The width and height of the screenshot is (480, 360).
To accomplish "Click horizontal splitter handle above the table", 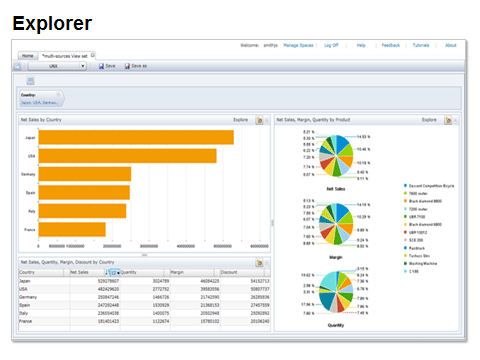I will click(x=144, y=255).
